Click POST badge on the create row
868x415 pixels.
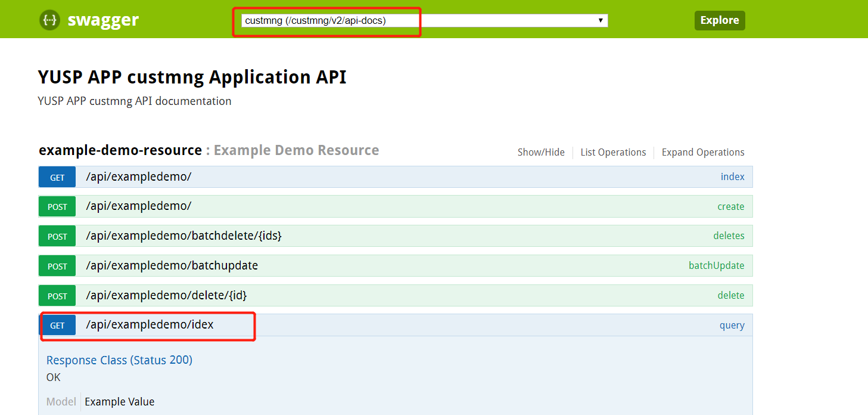57,207
